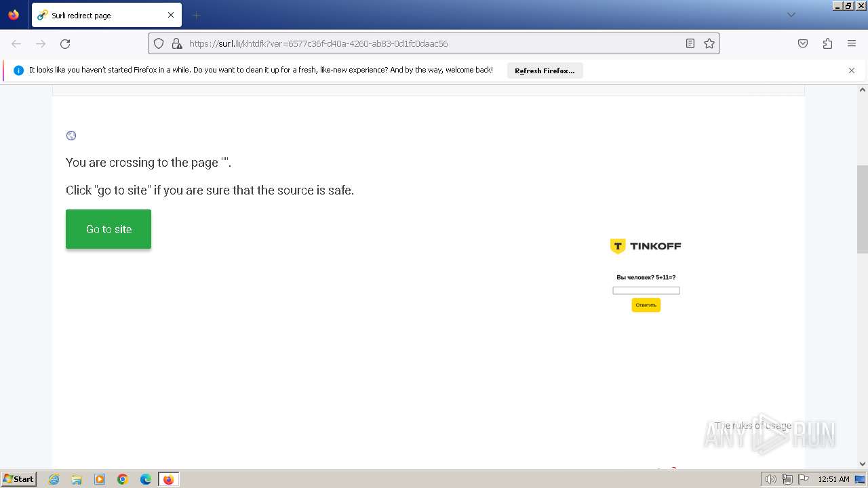This screenshot has height=488, width=868.
Task: Click the captcha answer input field
Action: tap(646, 290)
